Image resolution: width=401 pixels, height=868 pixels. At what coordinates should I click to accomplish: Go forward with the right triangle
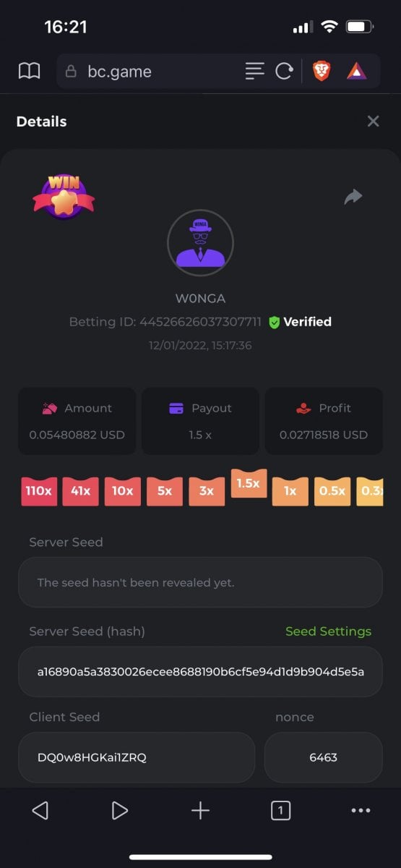coord(120,811)
